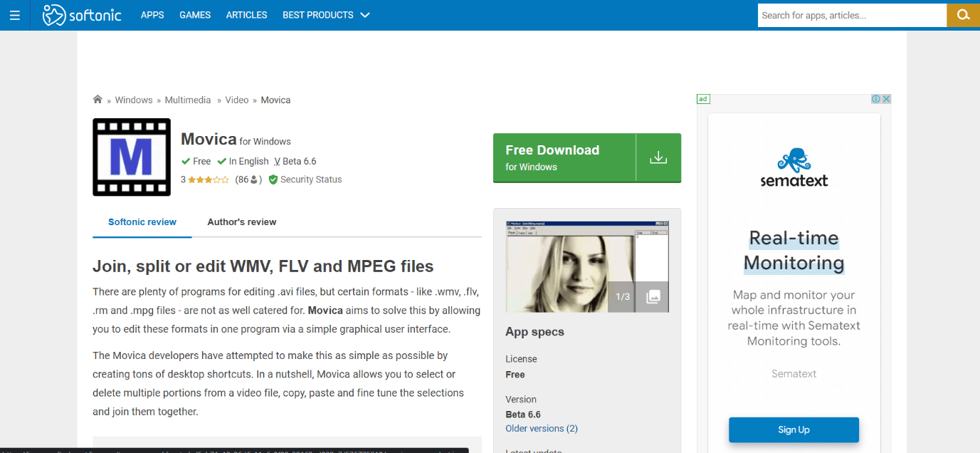980x453 pixels.
Task: Click the Beta 6.6 version label
Action: 300,162
